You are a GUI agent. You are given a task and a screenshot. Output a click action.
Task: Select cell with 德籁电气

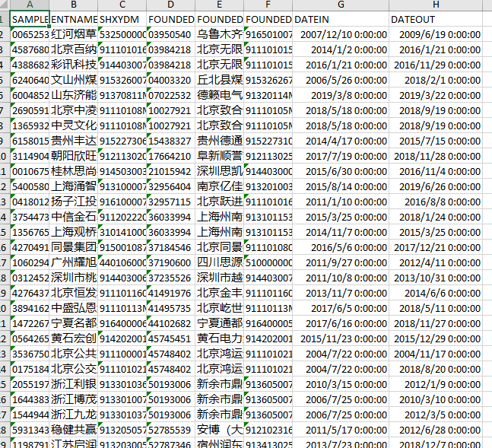click(219, 95)
